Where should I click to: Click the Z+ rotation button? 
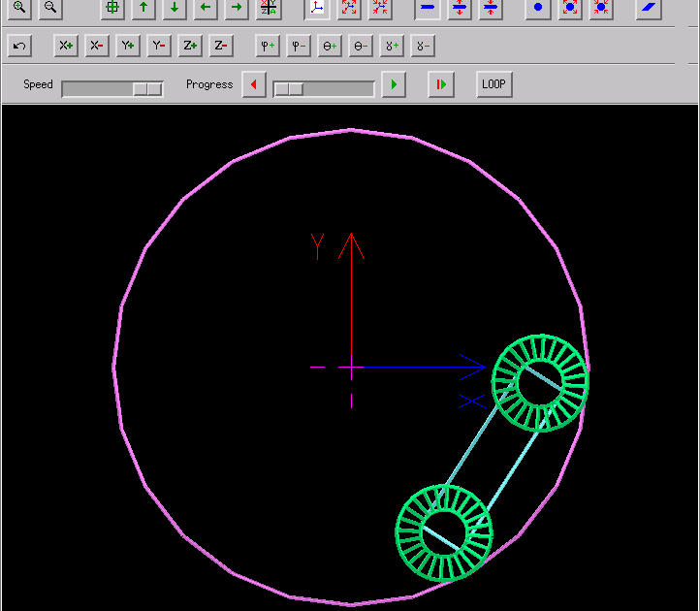[190, 46]
